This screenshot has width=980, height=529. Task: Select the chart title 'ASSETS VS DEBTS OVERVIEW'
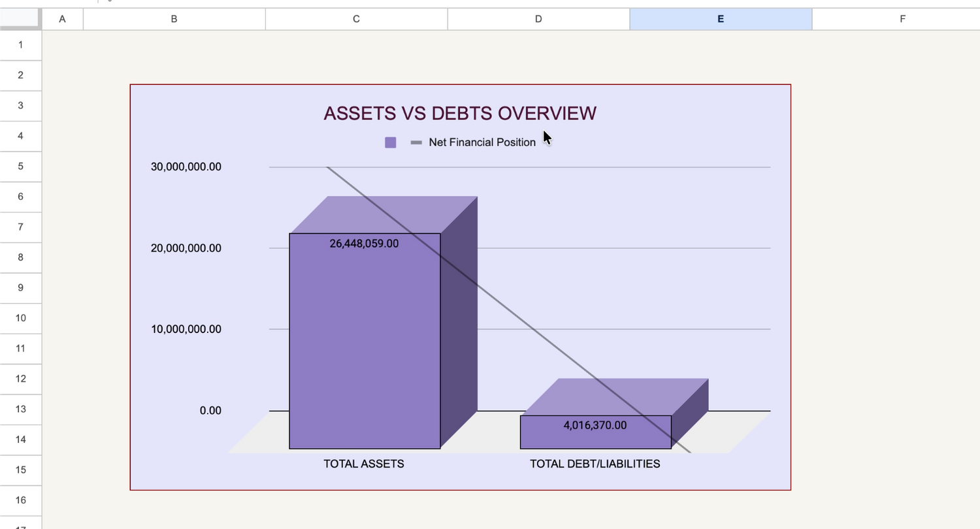(460, 113)
